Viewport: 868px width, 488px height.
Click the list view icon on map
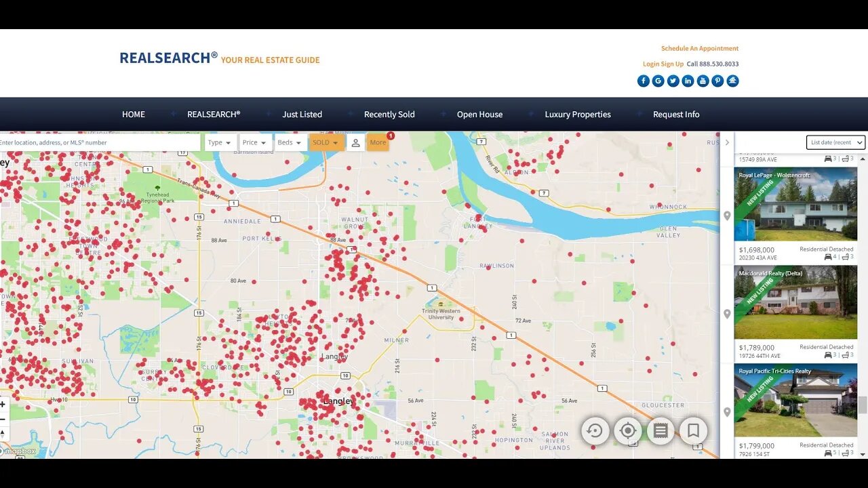pyautogui.click(x=660, y=430)
